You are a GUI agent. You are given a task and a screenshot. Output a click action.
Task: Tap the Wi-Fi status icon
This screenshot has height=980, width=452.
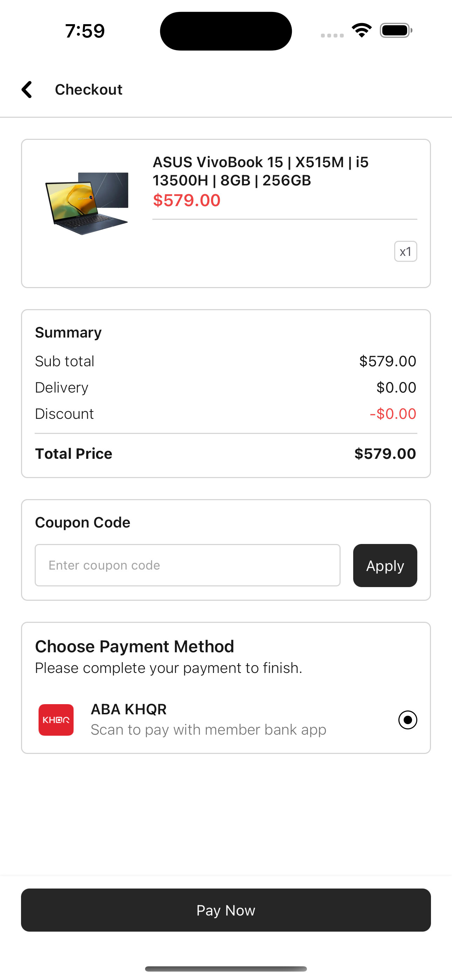[362, 30]
